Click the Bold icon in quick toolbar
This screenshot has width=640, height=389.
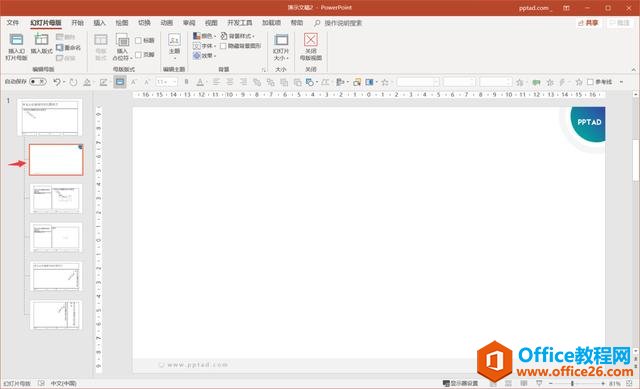coord(187,82)
